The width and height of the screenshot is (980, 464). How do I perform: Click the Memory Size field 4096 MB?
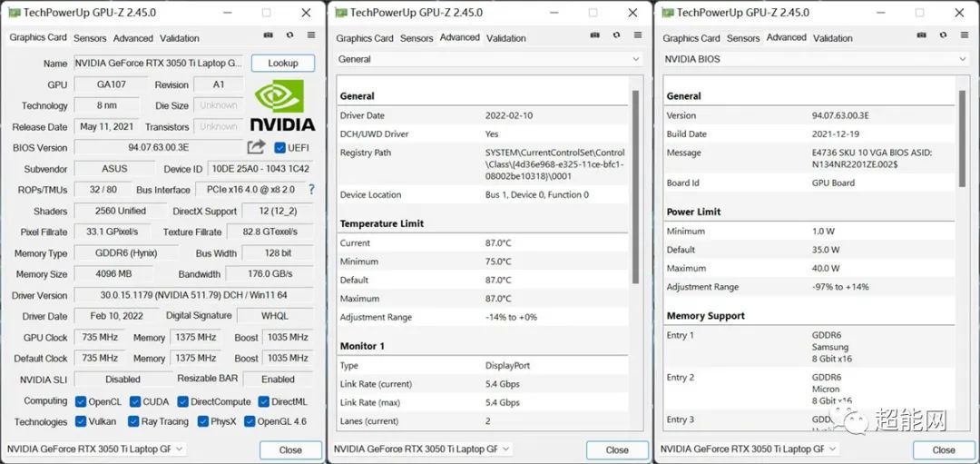[x=113, y=274]
